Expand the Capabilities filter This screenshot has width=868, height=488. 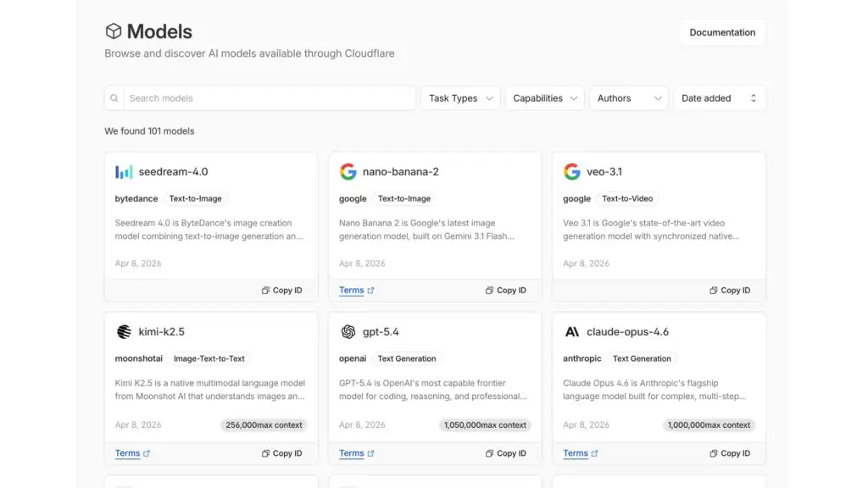click(x=545, y=98)
